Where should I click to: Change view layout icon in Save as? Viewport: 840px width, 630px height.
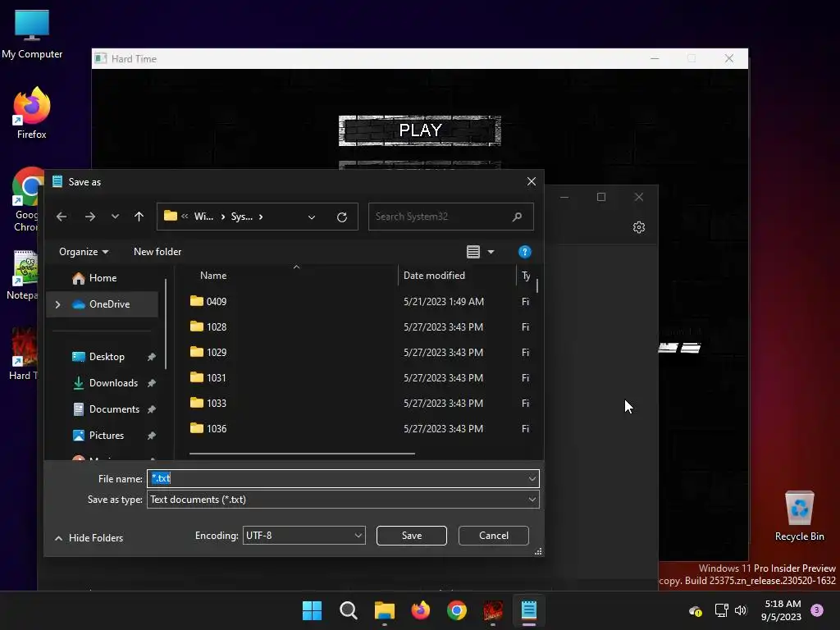click(473, 252)
